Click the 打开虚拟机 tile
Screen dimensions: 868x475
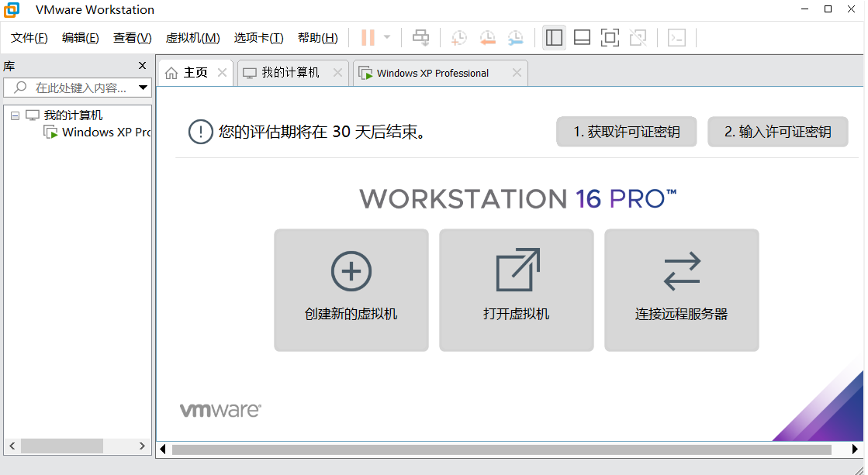click(517, 291)
